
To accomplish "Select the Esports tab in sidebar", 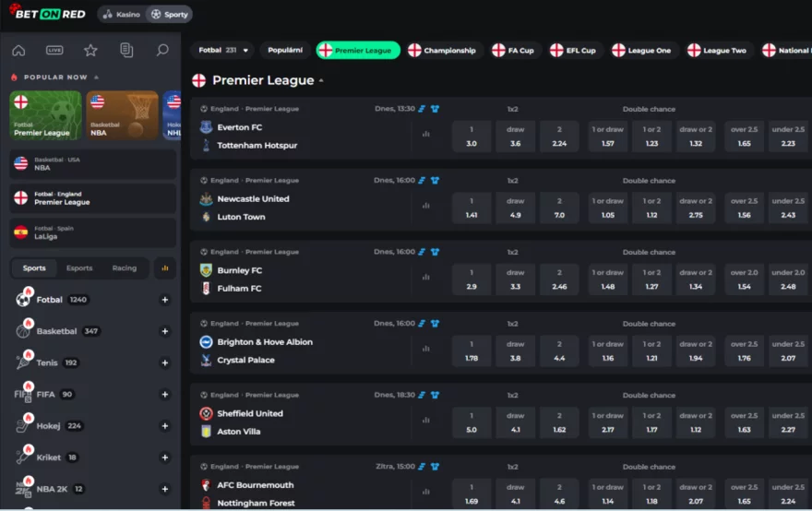I will pyautogui.click(x=79, y=268).
